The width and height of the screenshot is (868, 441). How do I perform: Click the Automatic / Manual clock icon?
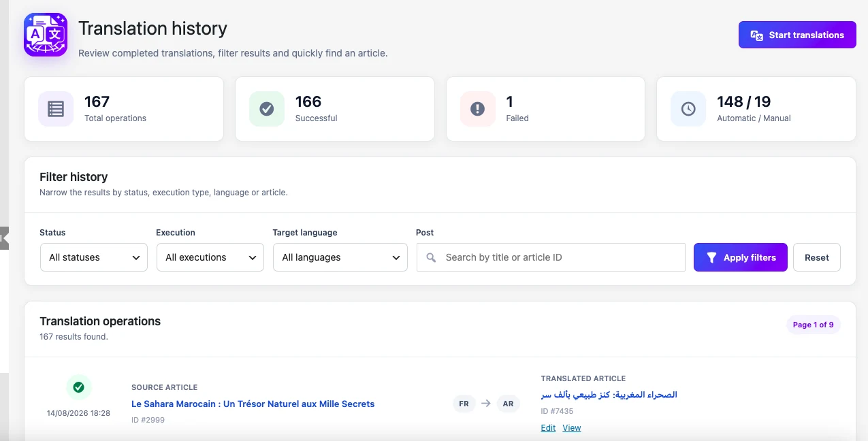[688, 109]
